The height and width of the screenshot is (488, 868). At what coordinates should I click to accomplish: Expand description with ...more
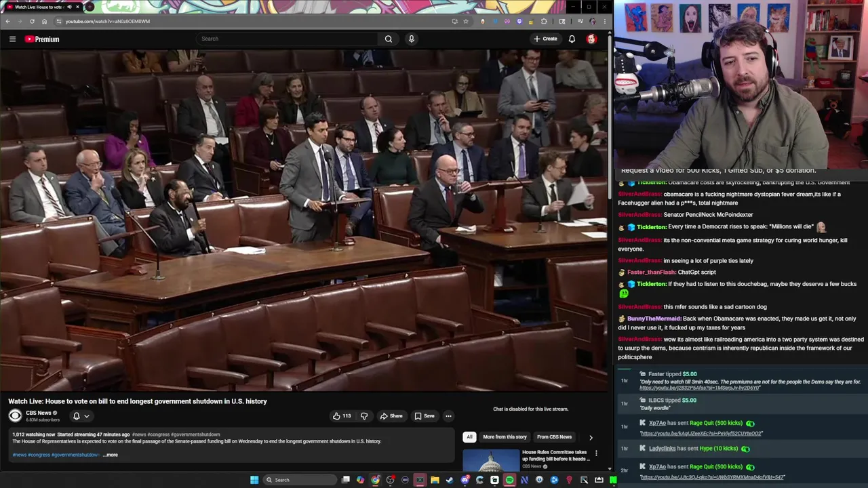point(111,455)
